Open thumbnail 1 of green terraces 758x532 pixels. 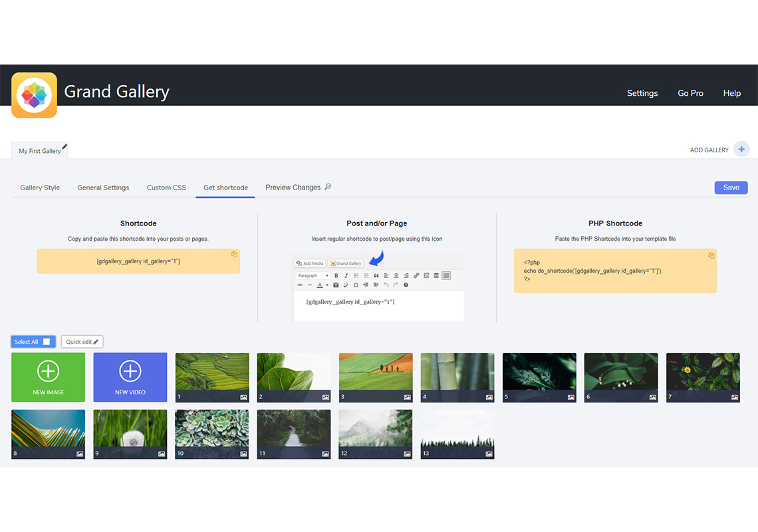click(211, 377)
